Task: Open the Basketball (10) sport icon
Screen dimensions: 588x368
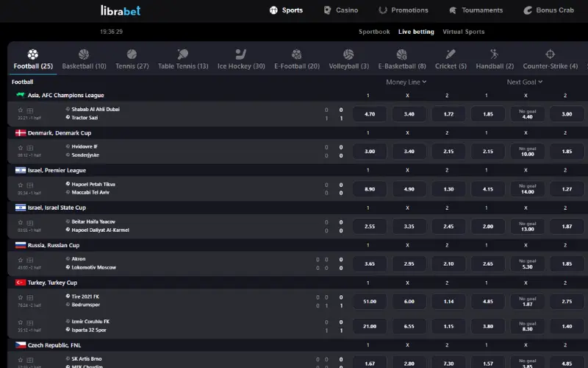Action: (x=84, y=54)
